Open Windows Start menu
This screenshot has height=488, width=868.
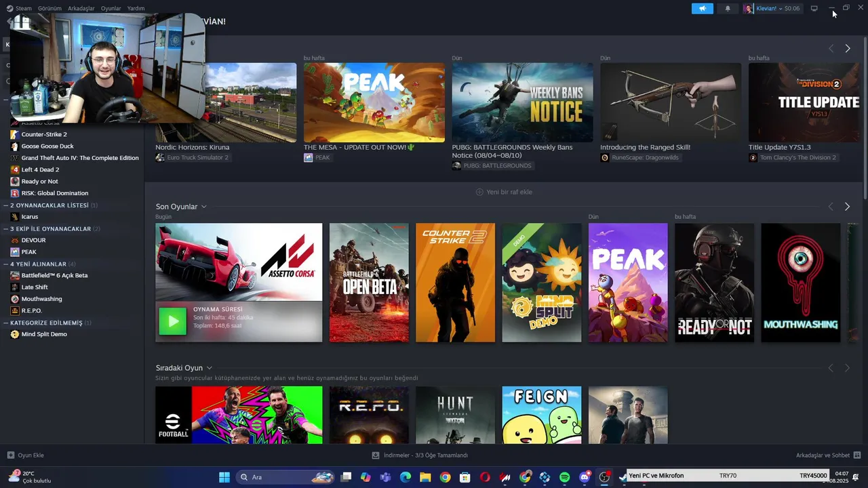click(x=224, y=477)
